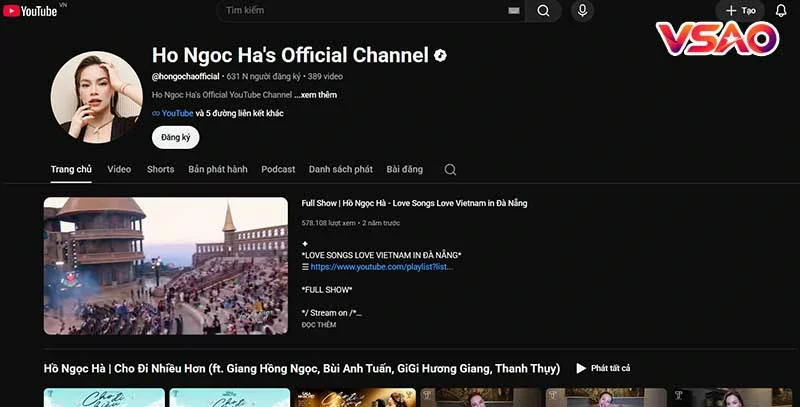Open the notifications bell
Viewport: 800px width, 407px height.
[x=781, y=11]
